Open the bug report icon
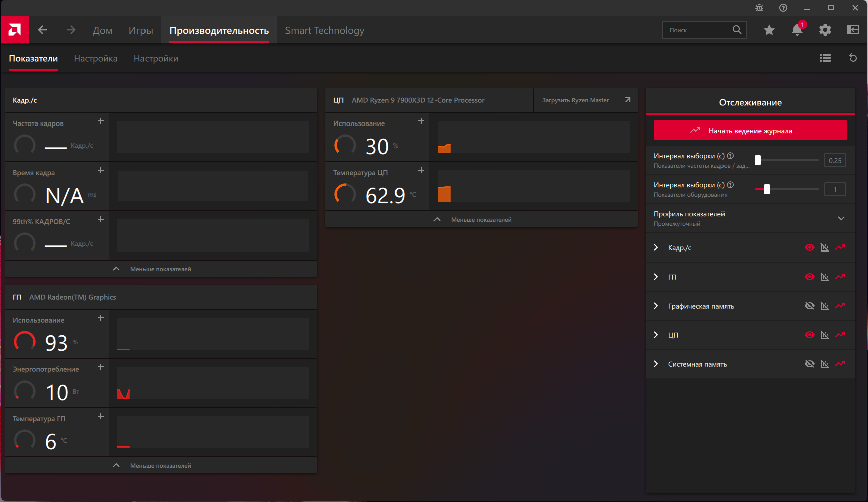The height and width of the screenshot is (502, 868). pos(759,8)
